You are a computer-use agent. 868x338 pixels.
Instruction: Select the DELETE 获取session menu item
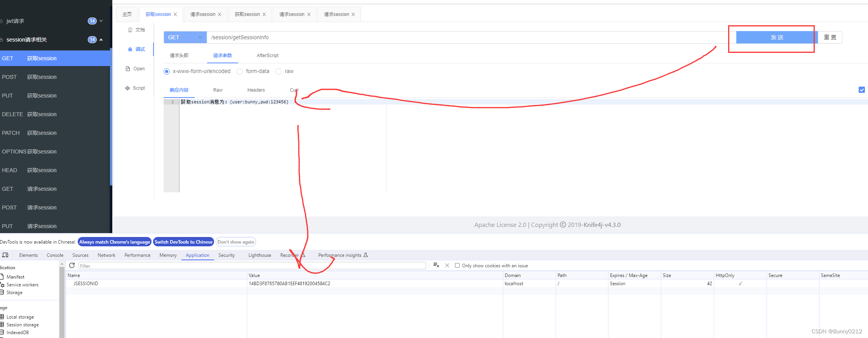[55, 114]
